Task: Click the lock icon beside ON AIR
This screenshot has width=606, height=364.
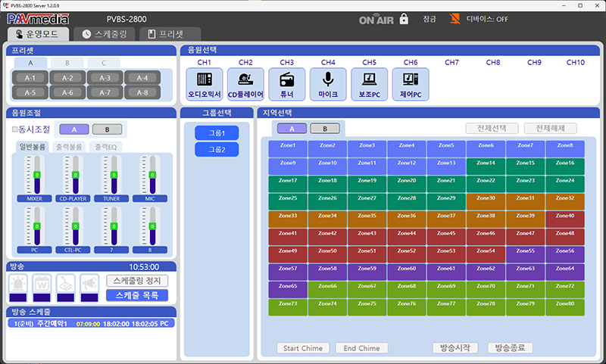Action: tap(404, 18)
